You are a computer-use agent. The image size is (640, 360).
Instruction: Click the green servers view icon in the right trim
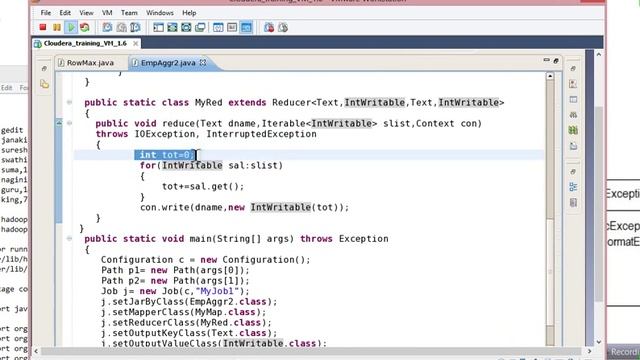click(x=573, y=131)
